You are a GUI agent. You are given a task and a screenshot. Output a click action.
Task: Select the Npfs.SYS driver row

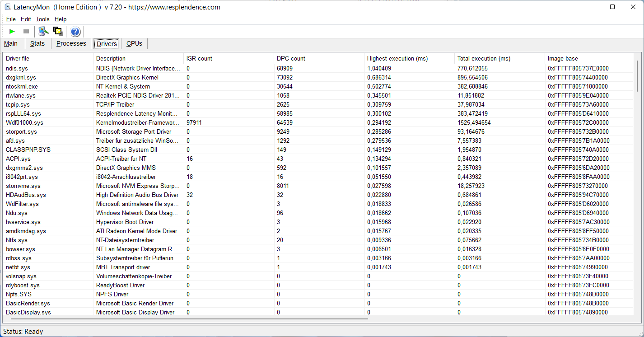coord(318,294)
